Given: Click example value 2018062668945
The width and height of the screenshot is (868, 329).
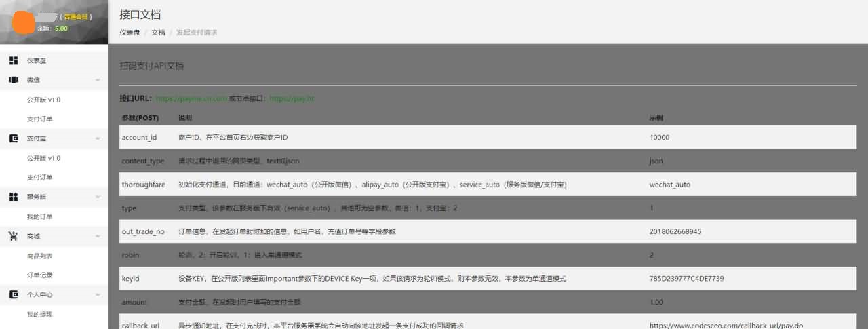Looking at the screenshot, I should (x=675, y=231).
